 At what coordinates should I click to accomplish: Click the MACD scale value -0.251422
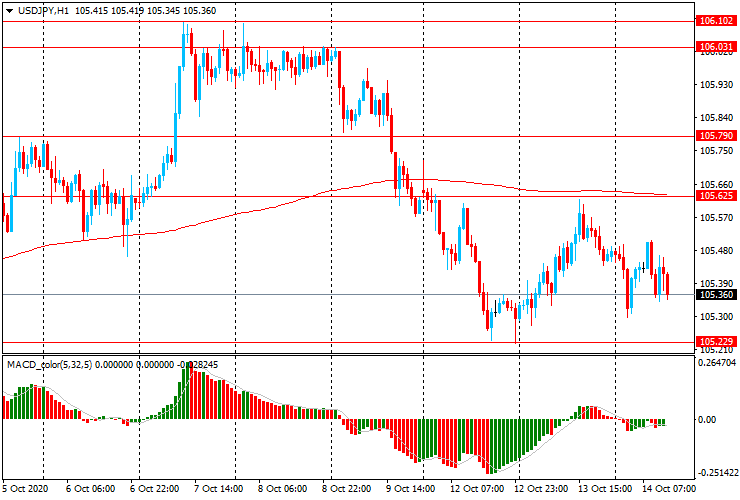point(716,473)
